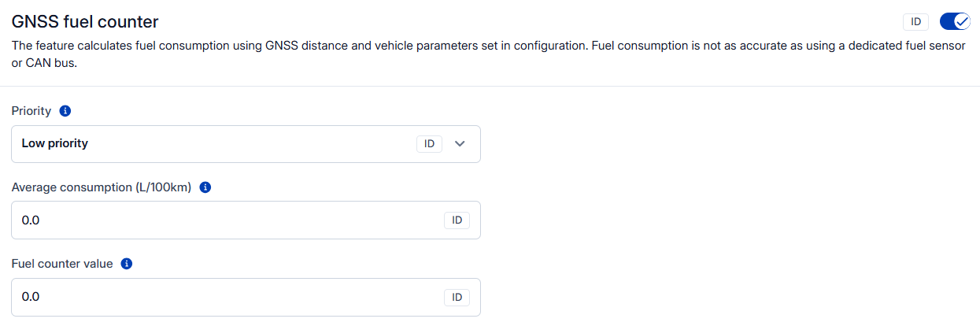Open the Priority dropdown box
The image size is (980, 326).
[x=236, y=144]
